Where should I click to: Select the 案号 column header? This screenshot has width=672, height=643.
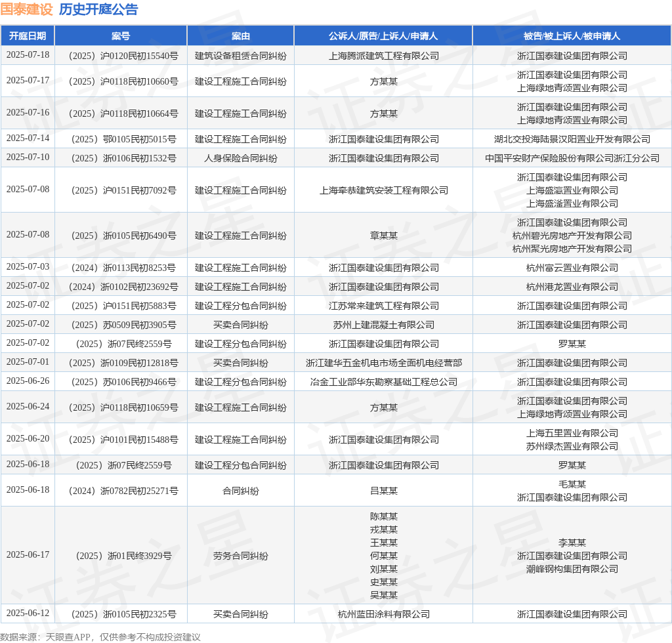[x=121, y=36]
